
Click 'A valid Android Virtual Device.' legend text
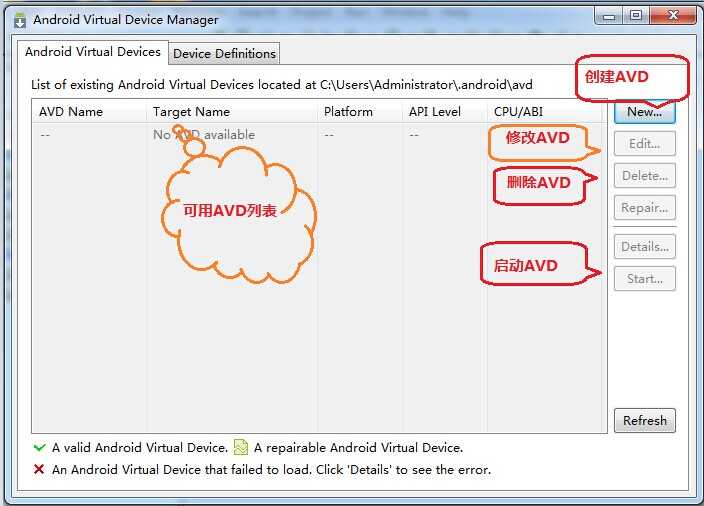click(x=140, y=448)
